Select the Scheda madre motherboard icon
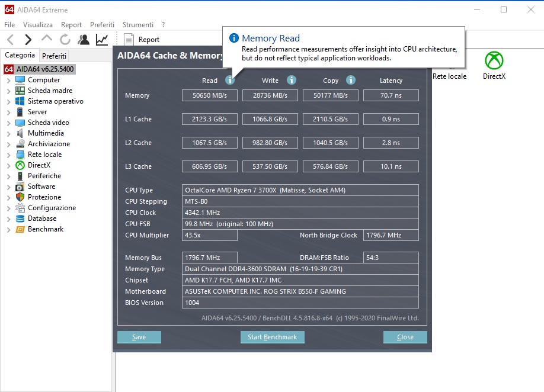Viewport: 544px width, 392px height. [20, 91]
